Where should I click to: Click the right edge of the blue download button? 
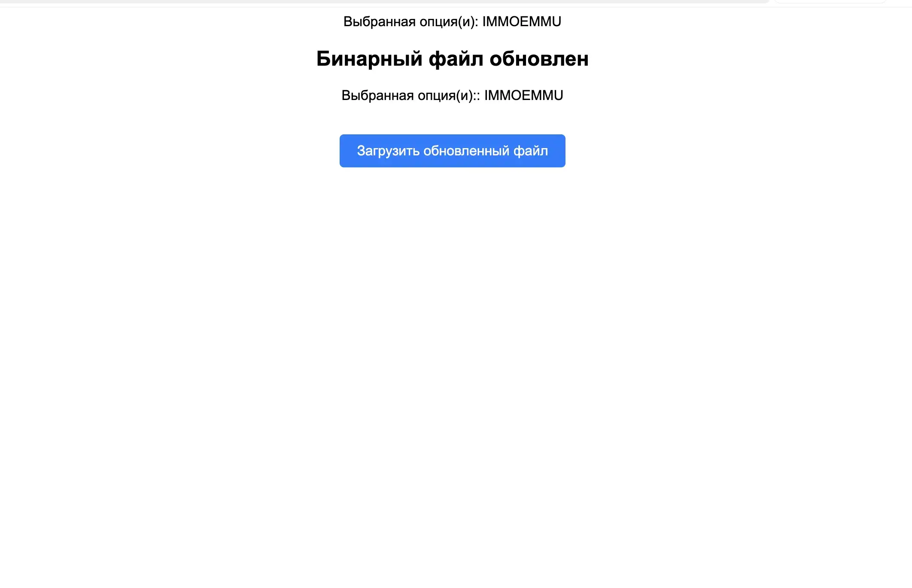point(562,151)
